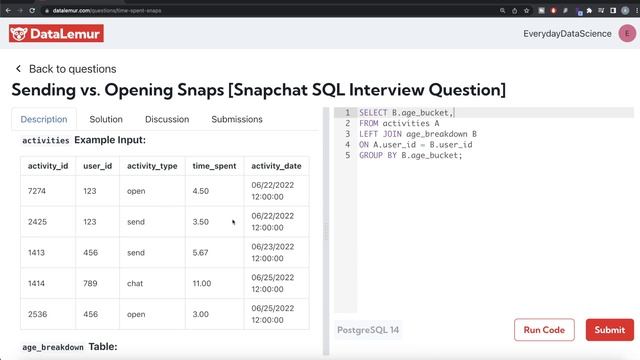
Task: Click time_spent value 3.00
Action: click(x=200, y=314)
